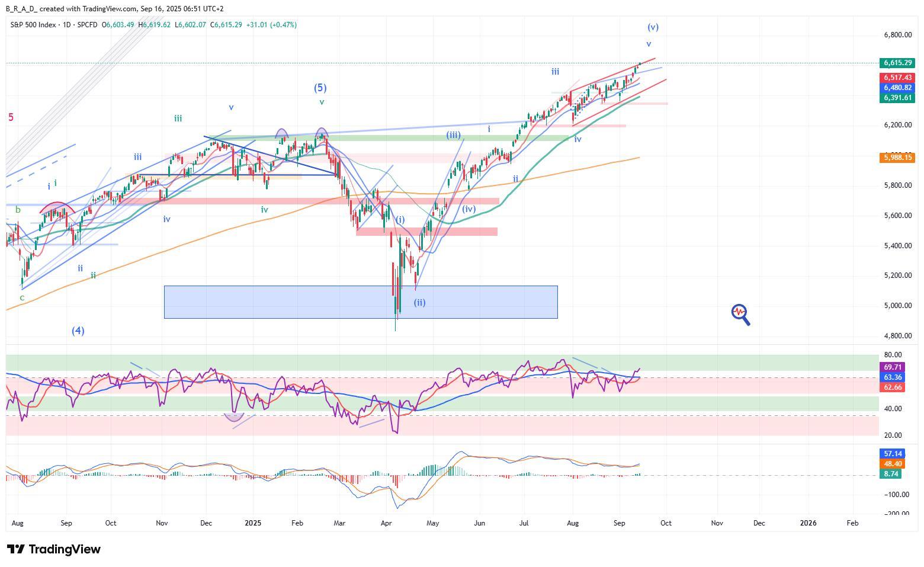
Task: Click the green 6,391.61 price label
Action: click(898, 98)
